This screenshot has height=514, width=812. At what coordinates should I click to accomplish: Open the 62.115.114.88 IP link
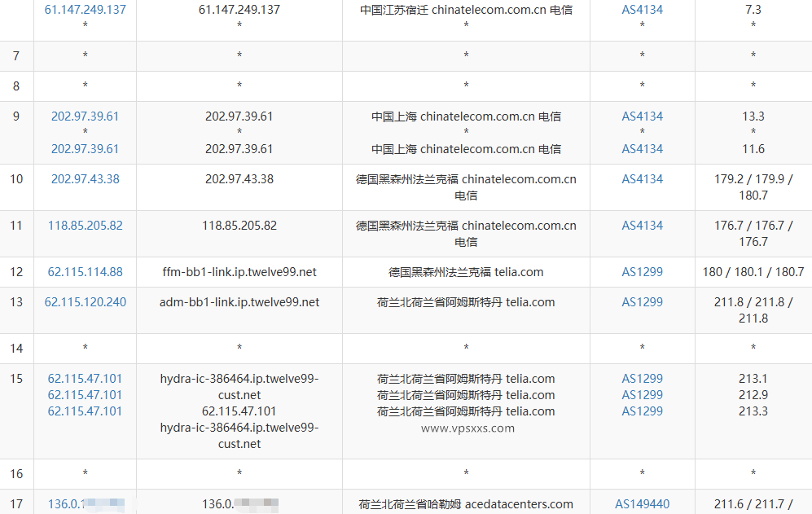(85, 272)
